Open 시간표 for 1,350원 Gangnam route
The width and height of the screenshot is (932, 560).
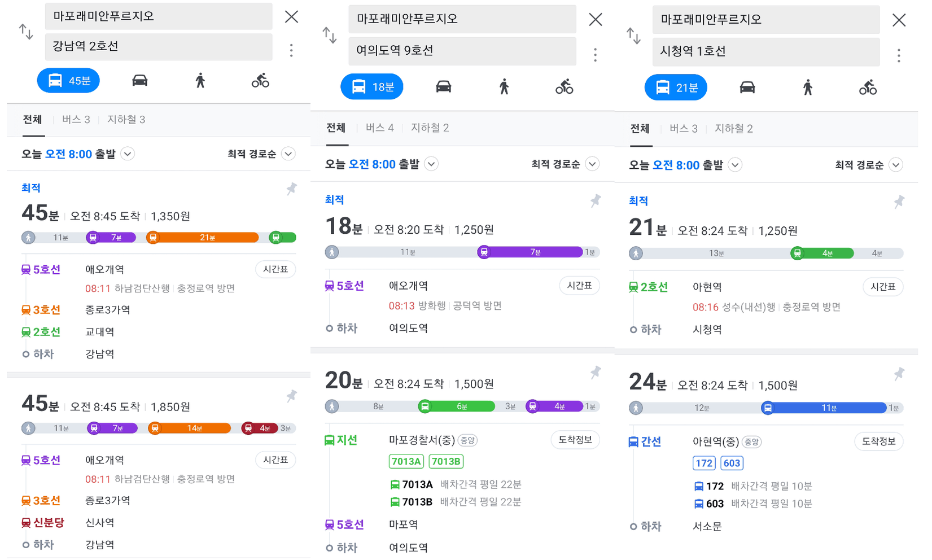(275, 269)
